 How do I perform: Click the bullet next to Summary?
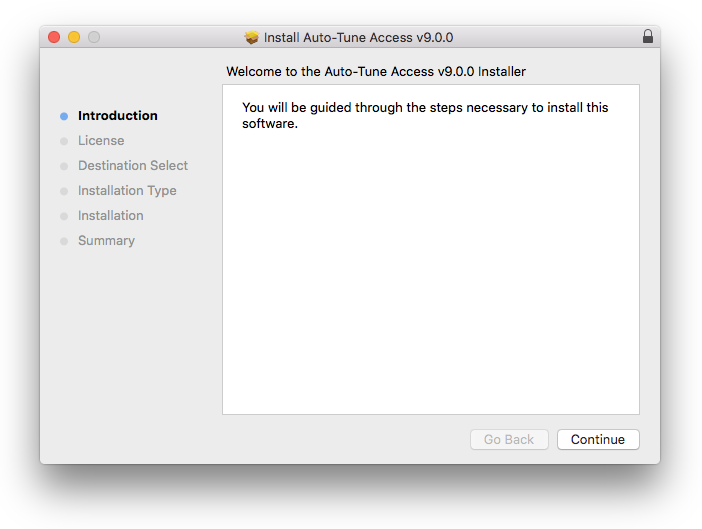point(64,241)
